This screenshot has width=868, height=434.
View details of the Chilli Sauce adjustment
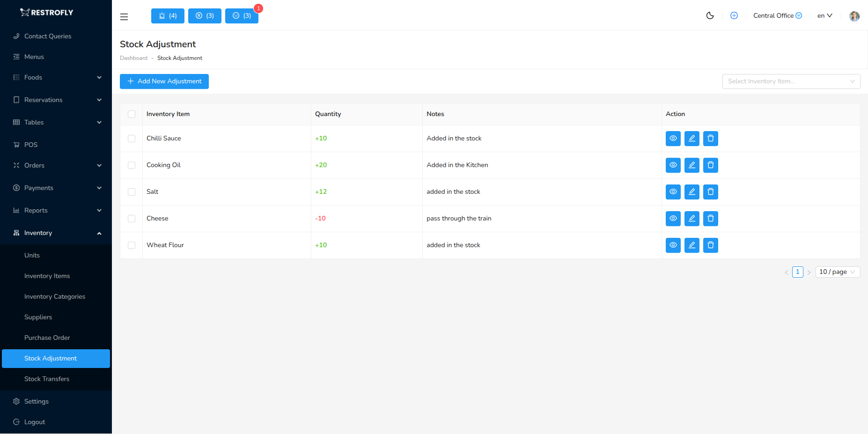673,138
